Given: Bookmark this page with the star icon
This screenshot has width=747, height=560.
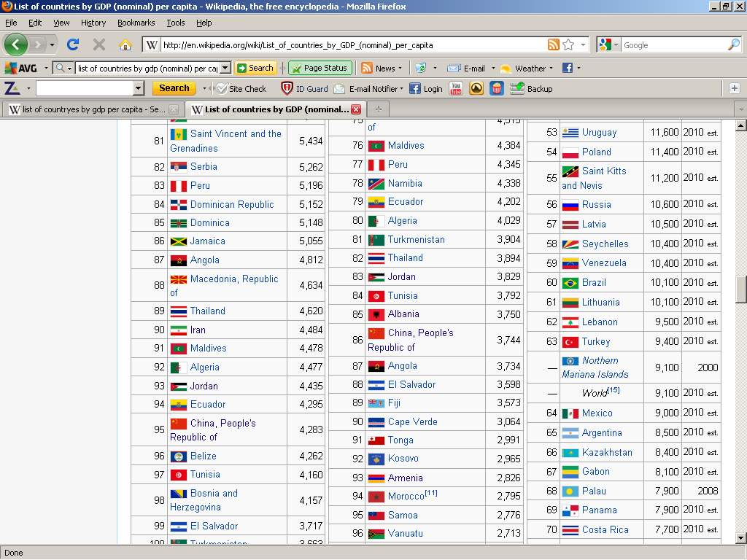Looking at the screenshot, I should 568,44.
